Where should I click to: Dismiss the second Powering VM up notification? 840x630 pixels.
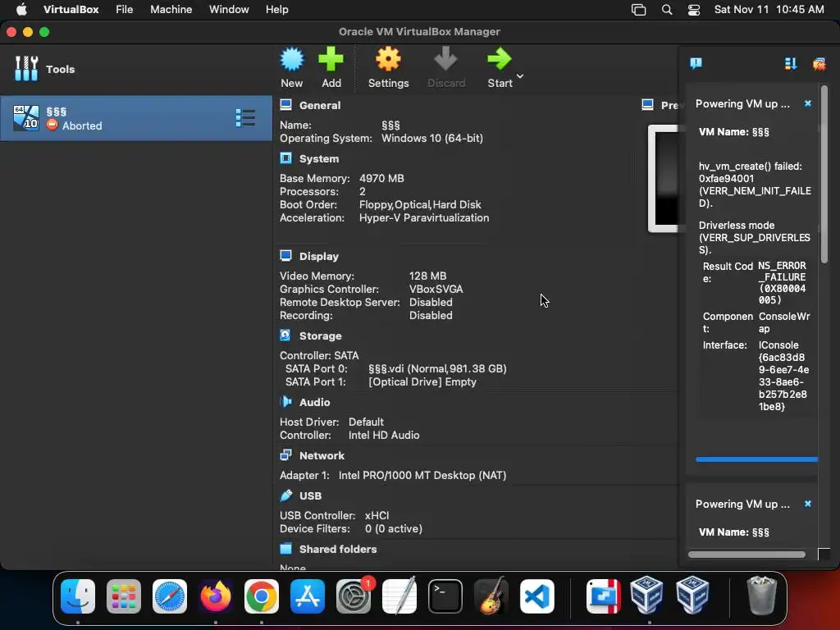click(808, 504)
